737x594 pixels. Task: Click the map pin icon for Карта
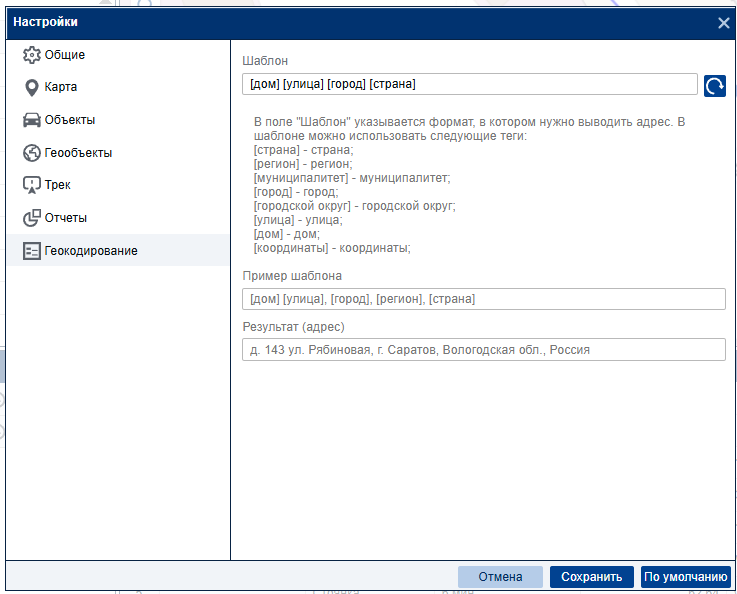(31, 87)
